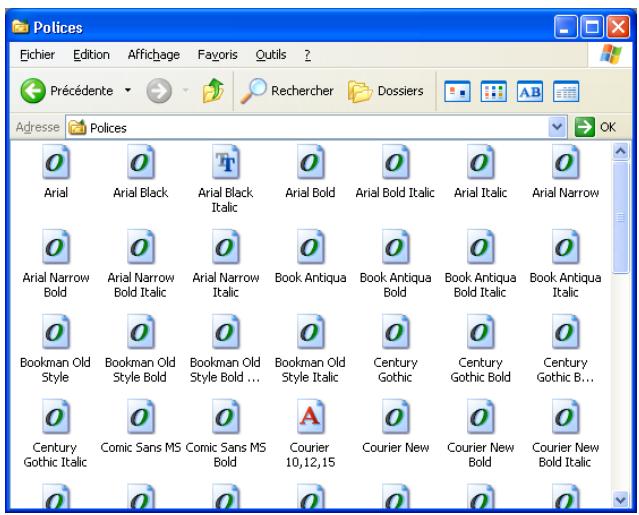
Task: Click the Windows flag logo
Action: 610,54
